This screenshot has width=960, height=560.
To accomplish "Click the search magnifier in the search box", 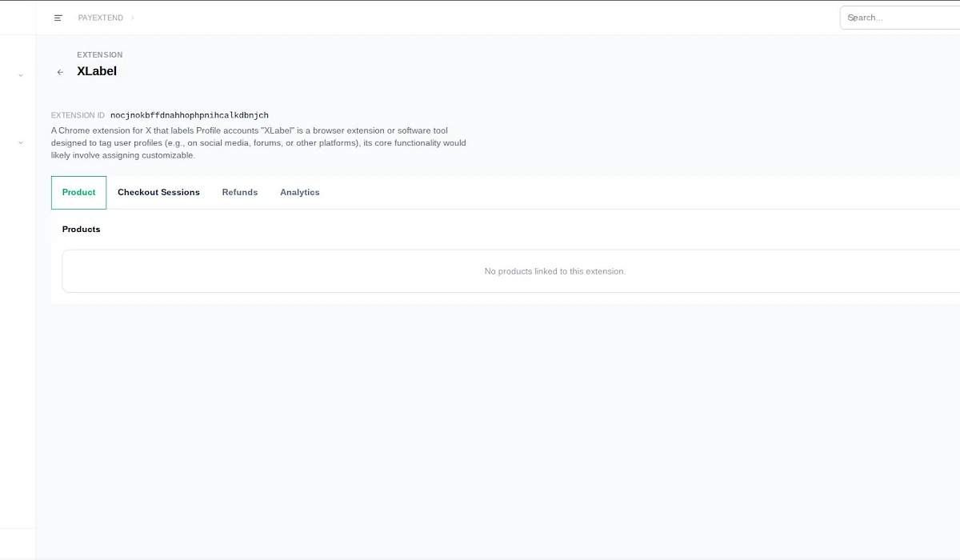I will [850, 17].
